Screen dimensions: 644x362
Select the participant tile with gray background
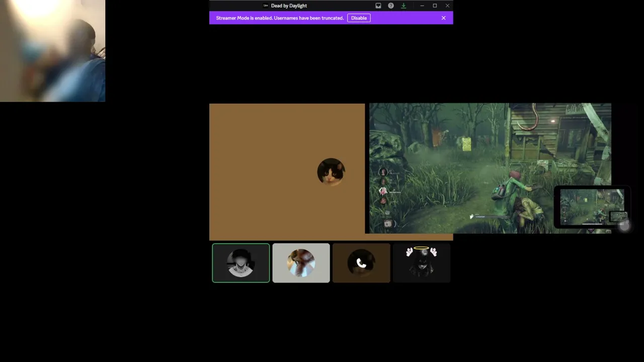(301, 263)
